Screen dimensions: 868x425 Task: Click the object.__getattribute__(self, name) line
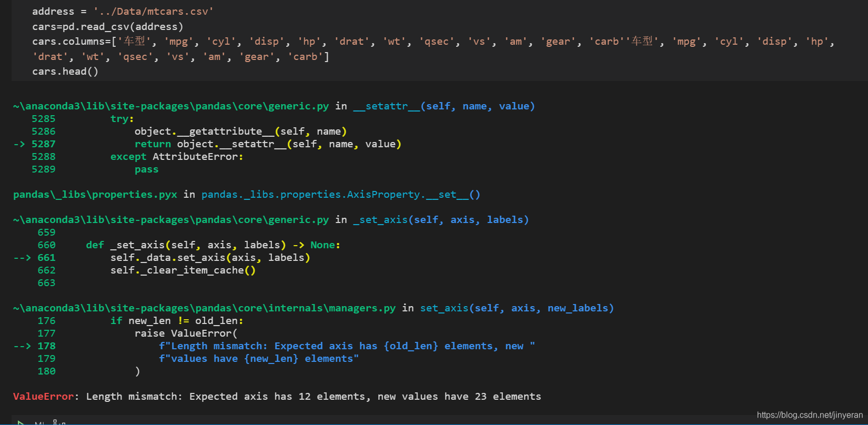[240, 131]
